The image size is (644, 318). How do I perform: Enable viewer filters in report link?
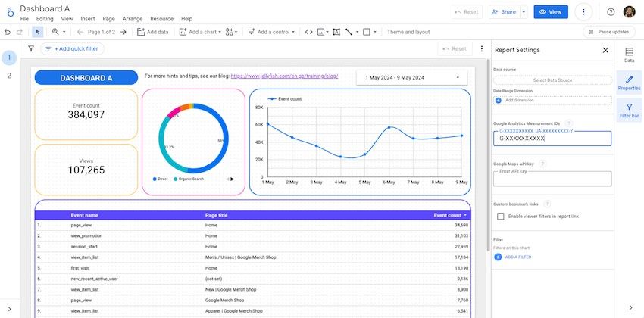coord(500,217)
